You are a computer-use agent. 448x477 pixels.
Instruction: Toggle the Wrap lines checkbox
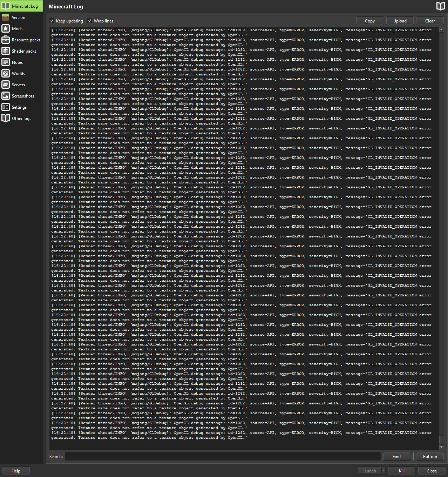[90, 21]
